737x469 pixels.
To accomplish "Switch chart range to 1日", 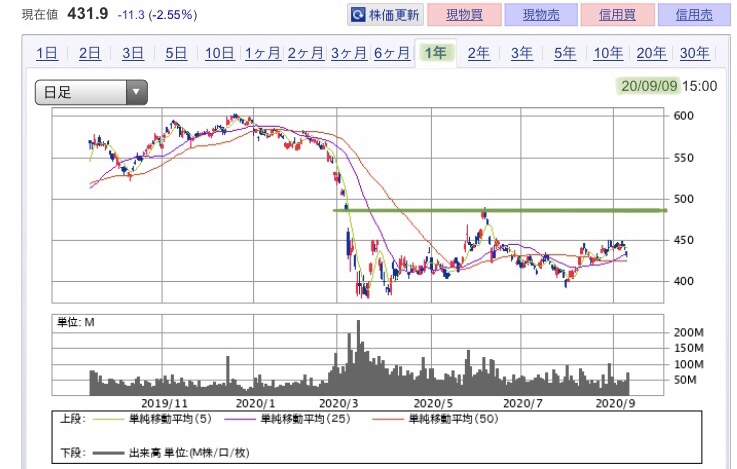I will pyautogui.click(x=47, y=53).
